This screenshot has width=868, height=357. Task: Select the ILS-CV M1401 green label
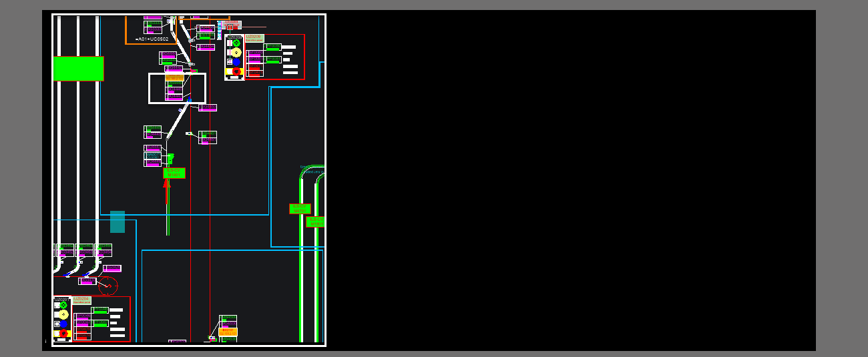click(x=174, y=173)
